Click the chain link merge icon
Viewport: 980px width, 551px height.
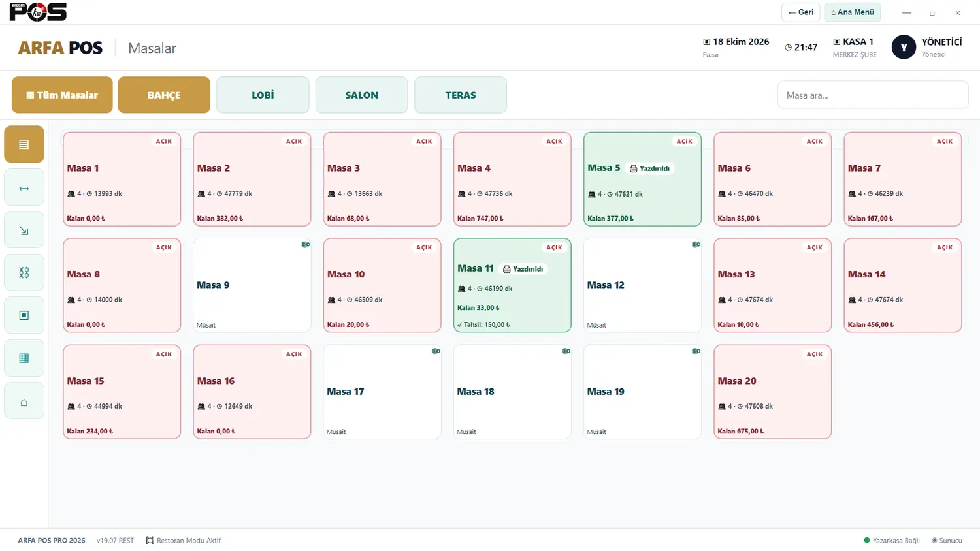[24, 273]
